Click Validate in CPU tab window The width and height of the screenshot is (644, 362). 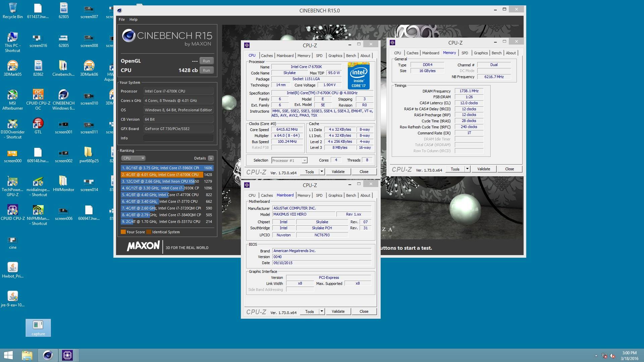(338, 172)
